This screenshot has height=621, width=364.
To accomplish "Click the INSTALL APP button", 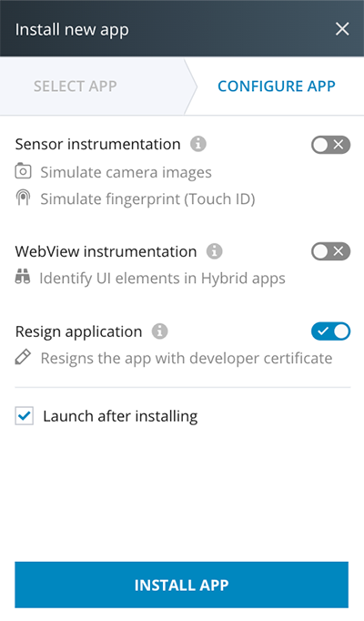I will (182, 585).
